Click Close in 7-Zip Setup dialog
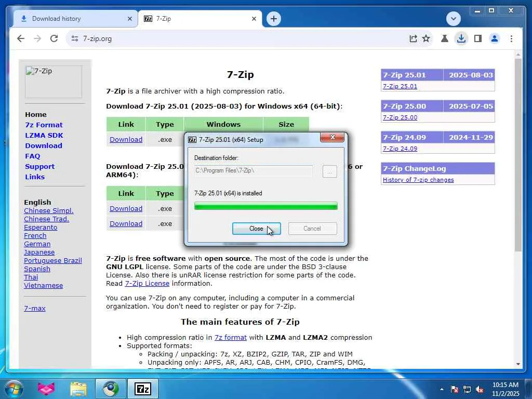 (x=256, y=229)
